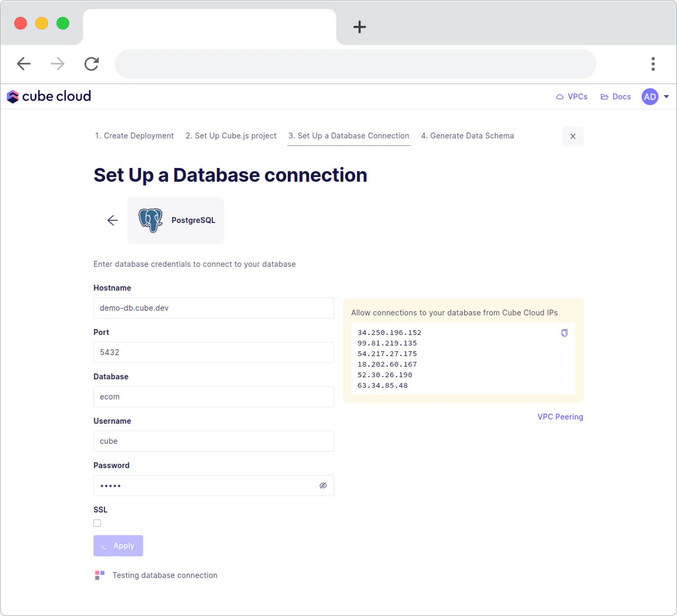This screenshot has width=677, height=616.
Task: Click the Apply button
Action: [x=118, y=546]
